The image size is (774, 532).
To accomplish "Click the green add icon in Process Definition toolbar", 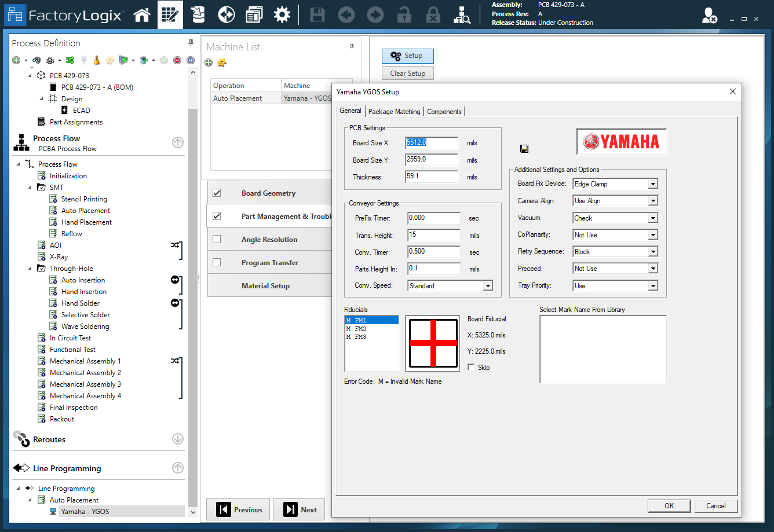I will coord(16,60).
